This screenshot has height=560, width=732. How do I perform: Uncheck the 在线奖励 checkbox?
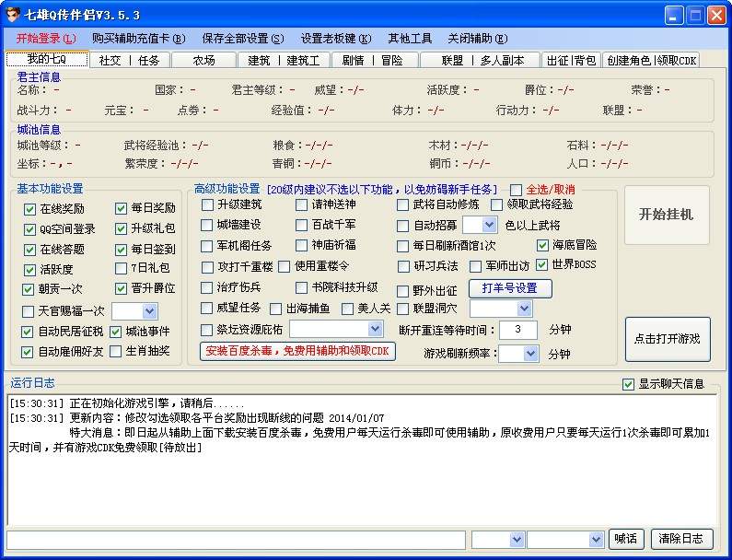(x=29, y=209)
